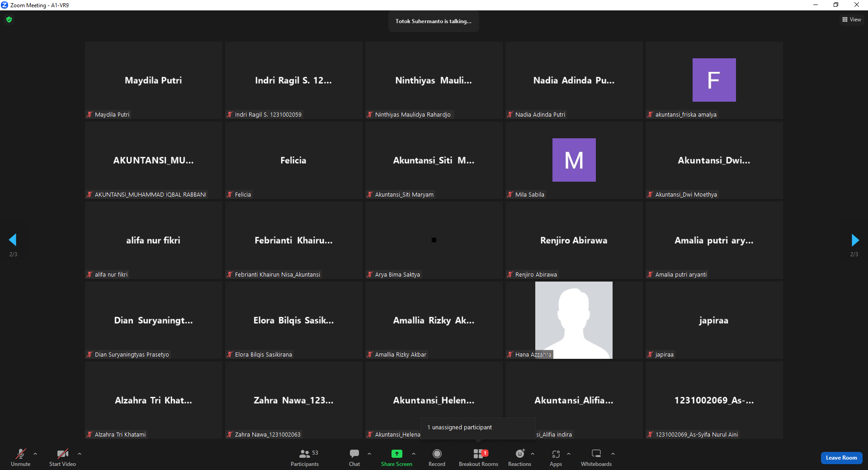Click Akuntansi_Siti Maryam's muted mic icon
Screen dimensions: 868x470
click(370, 194)
